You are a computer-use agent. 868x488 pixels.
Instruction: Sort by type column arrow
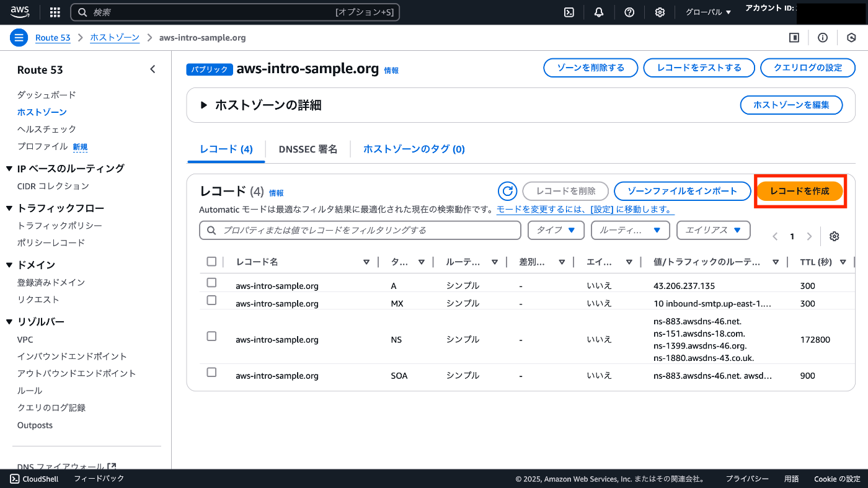(422, 262)
